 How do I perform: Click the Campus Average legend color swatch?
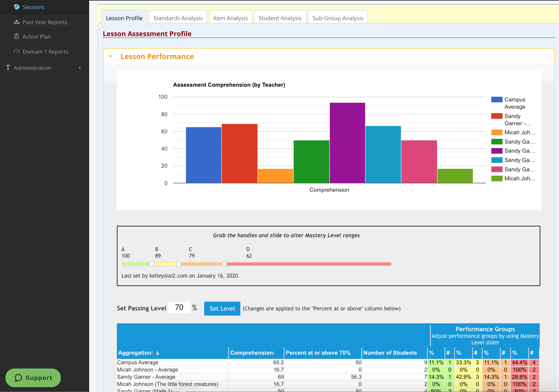(497, 100)
